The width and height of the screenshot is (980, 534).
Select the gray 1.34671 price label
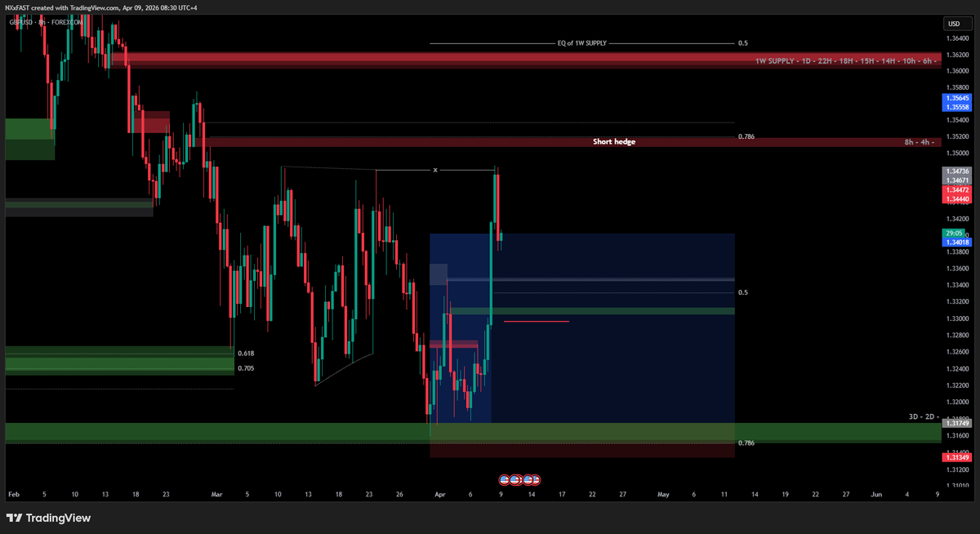point(956,180)
